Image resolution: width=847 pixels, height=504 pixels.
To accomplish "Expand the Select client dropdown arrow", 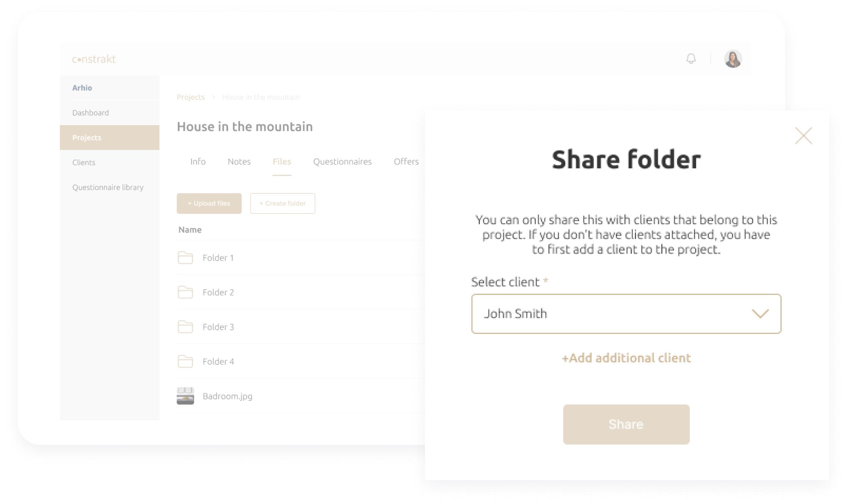I will coord(760,314).
